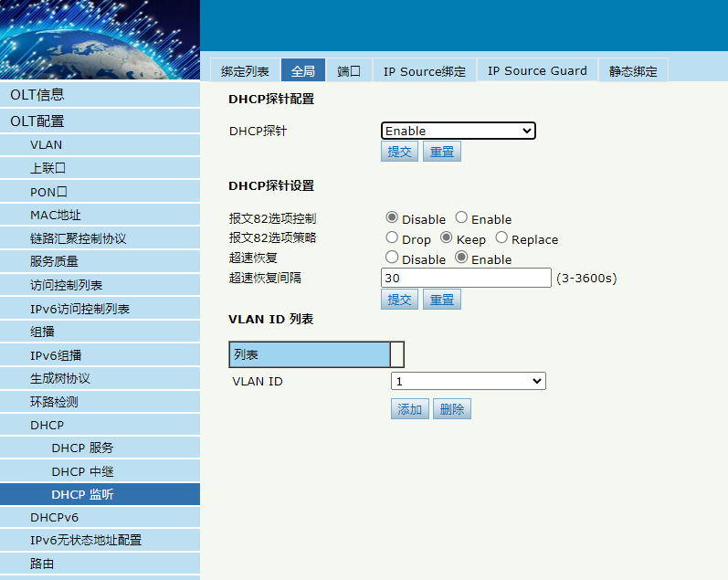Open DHCPv6 menu item
The width and height of the screenshot is (728, 580).
pos(100,517)
